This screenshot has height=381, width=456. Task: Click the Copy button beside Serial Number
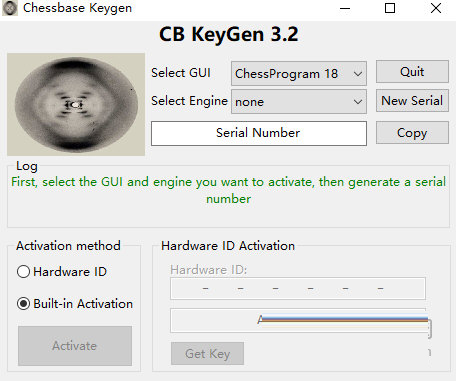(x=412, y=133)
